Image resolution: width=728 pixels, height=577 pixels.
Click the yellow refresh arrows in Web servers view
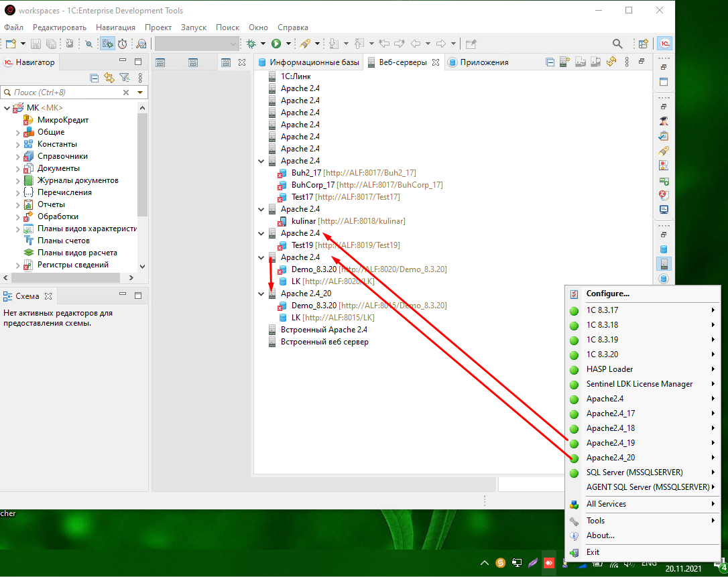coord(611,62)
